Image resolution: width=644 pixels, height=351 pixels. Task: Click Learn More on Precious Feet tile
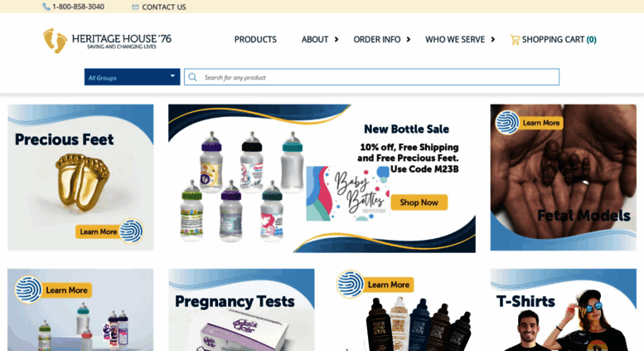(98, 232)
